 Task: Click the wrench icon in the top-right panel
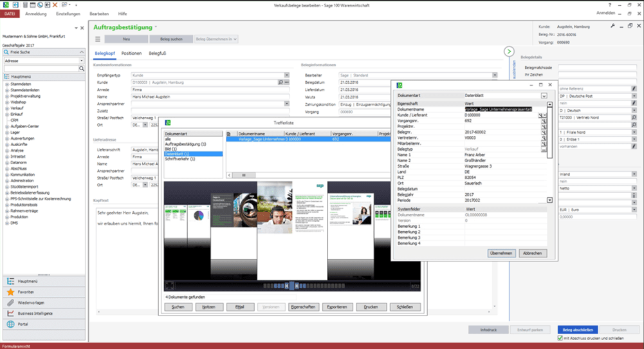612,26
